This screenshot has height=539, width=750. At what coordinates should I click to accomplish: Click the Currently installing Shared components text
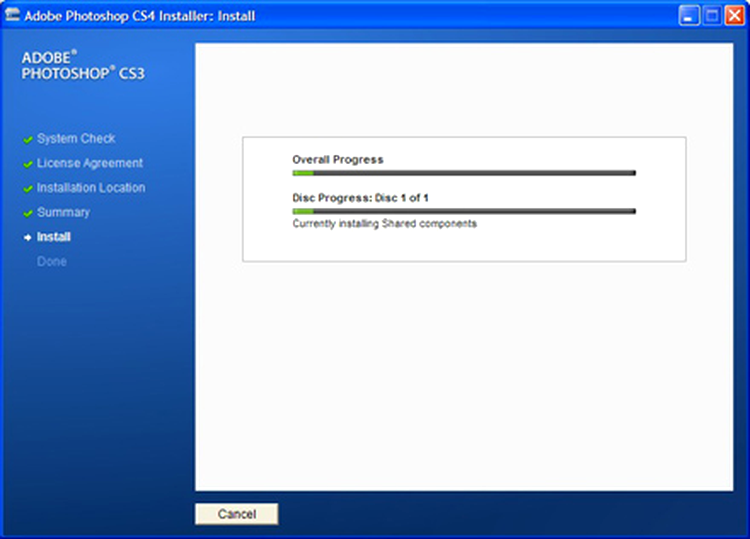click(385, 224)
